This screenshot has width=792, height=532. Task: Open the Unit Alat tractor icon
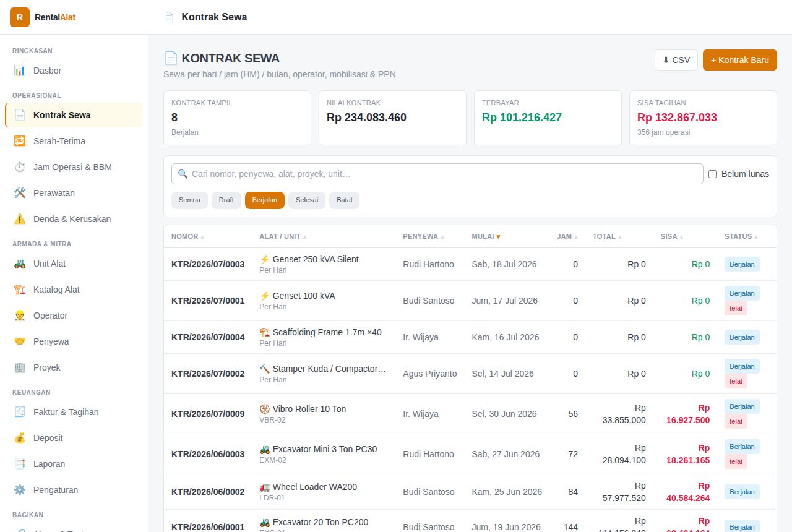[20, 264]
